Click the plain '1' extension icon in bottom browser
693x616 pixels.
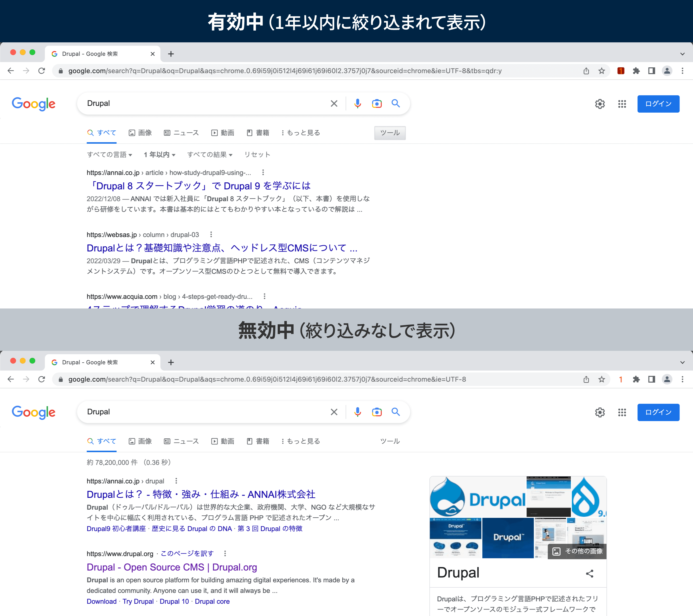tap(621, 379)
